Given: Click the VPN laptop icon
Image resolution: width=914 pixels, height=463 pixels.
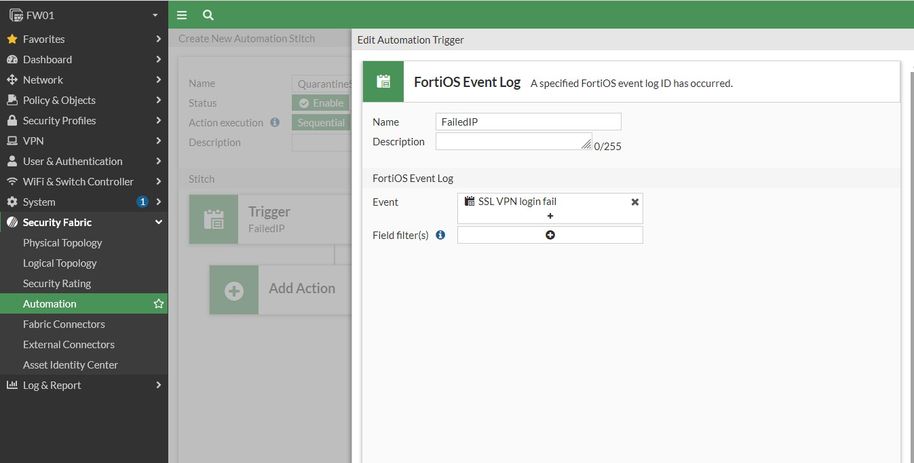Looking at the screenshot, I should pyautogui.click(x=12, y=141).
